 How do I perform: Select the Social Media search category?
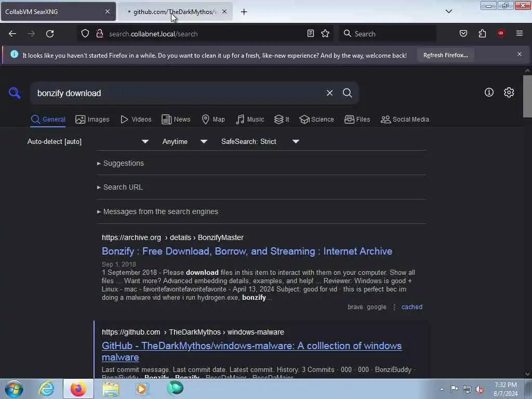[x=405, y=119]
